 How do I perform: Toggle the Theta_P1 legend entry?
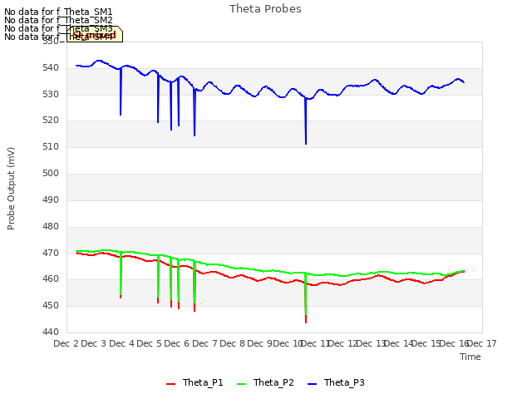tap(195, 382)
